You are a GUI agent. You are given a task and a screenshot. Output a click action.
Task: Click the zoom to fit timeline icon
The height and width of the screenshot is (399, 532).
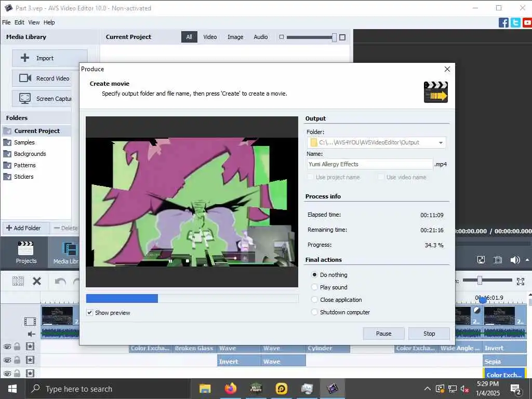[521, 281]
